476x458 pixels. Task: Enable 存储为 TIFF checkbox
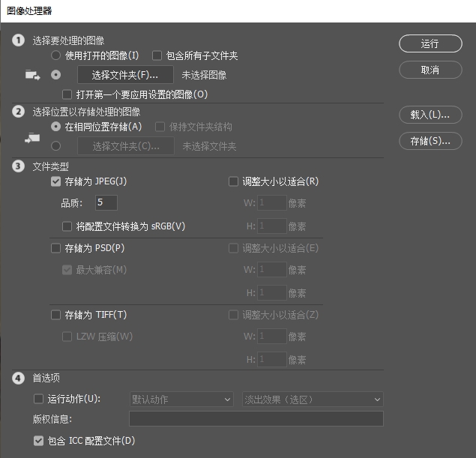(x=55, y=315)
